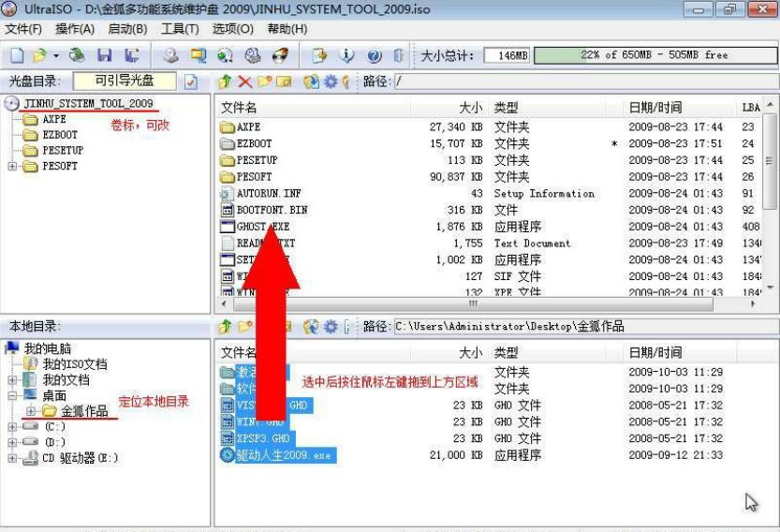Image resolution: width=780 pixels, height=532 pixels.
Task: Select the AXPE folder in tree
Action: (54, 120)
